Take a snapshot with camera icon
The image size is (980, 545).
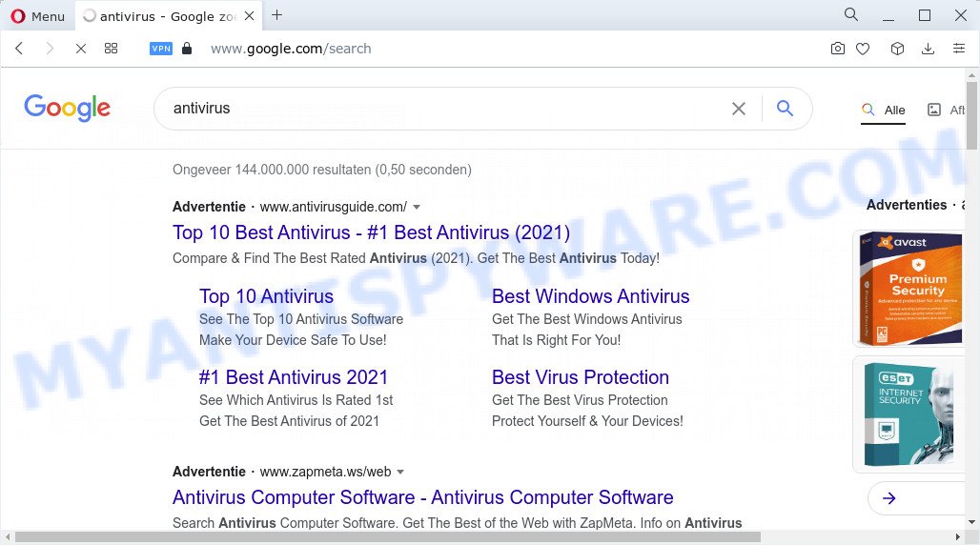(838, 49)
